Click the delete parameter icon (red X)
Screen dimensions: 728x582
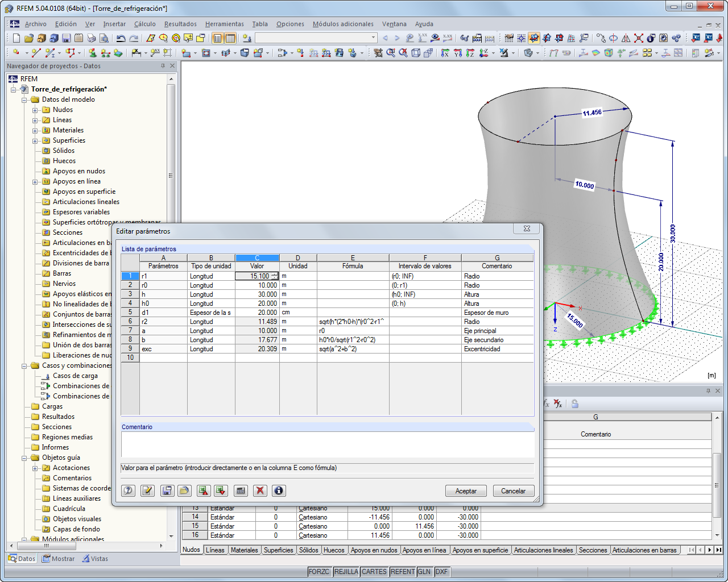click(x=259, y=490)
